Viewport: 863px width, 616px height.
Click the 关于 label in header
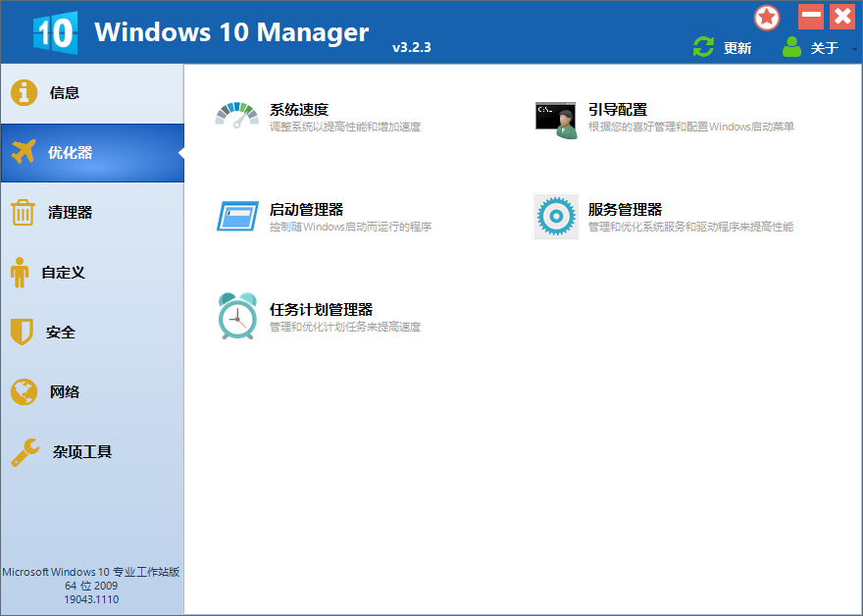(x=825, y=48)
